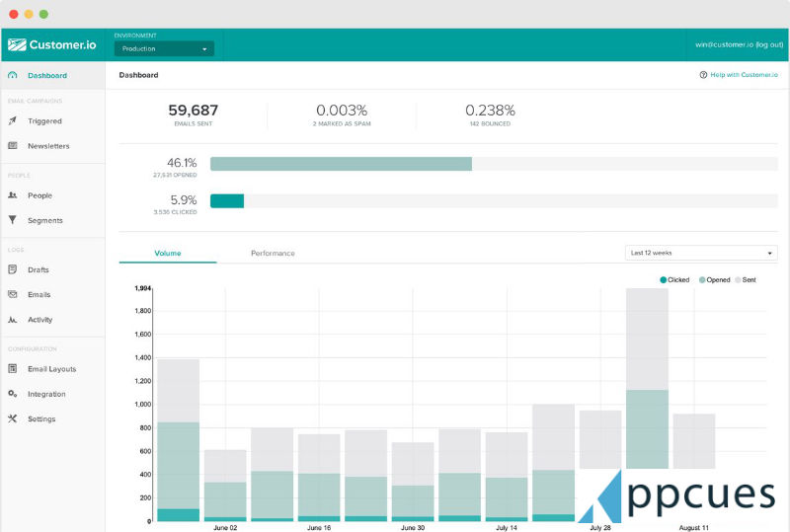This screenshot has width=790, height=532.
Task: Toggle the Sent series in chart legend
Action: [x=746, y=280]
